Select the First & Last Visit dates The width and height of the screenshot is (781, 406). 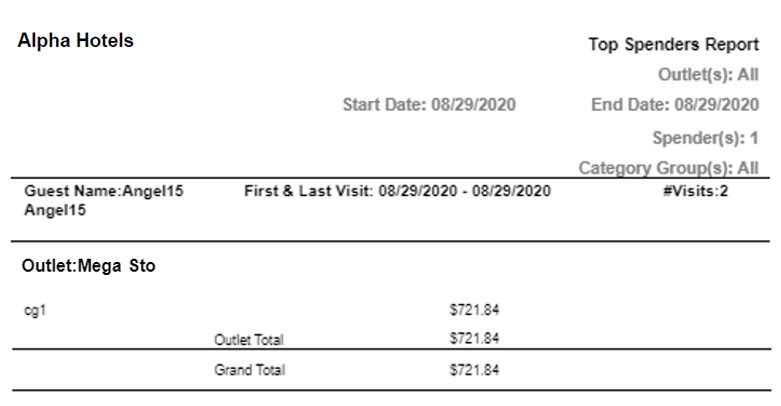click(397, 190)
